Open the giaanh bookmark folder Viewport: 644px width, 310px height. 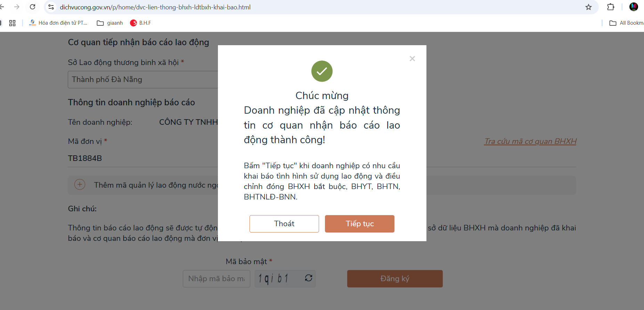click(x=110, y=23)
